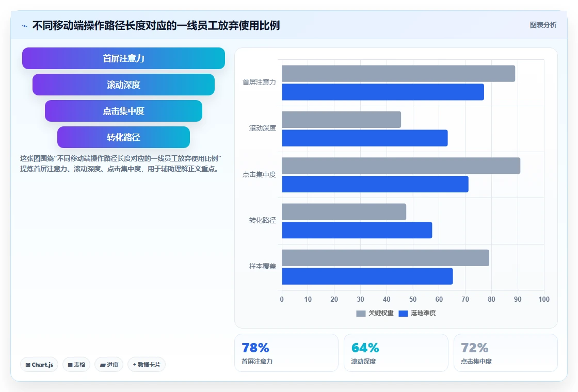Click the x-axis tick value 50
The image size is (578, 392).
(413, 300)
